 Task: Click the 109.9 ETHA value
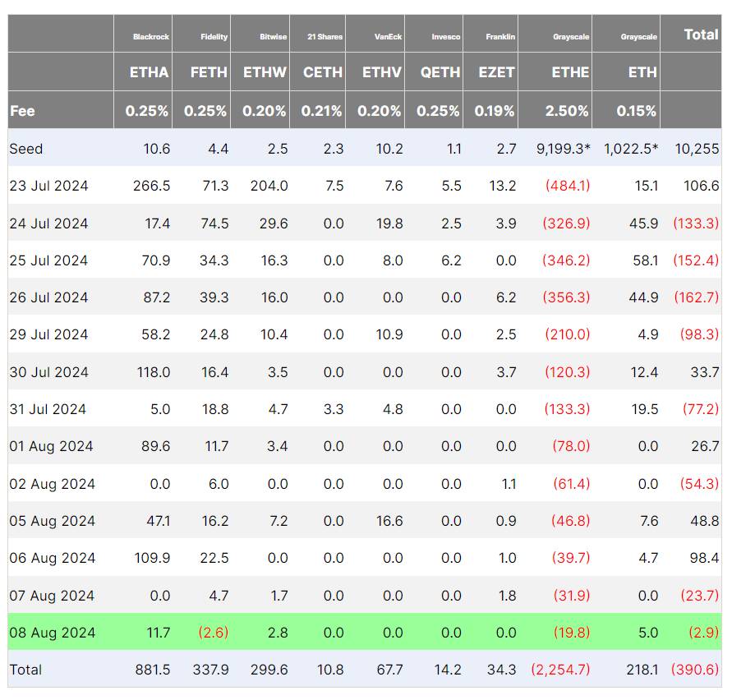click(x=152, y=558)
